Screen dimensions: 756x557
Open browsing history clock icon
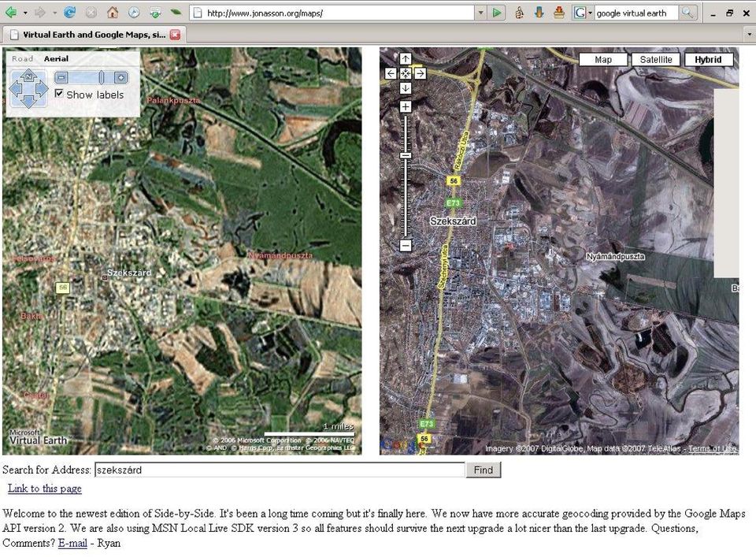[134, 13]
